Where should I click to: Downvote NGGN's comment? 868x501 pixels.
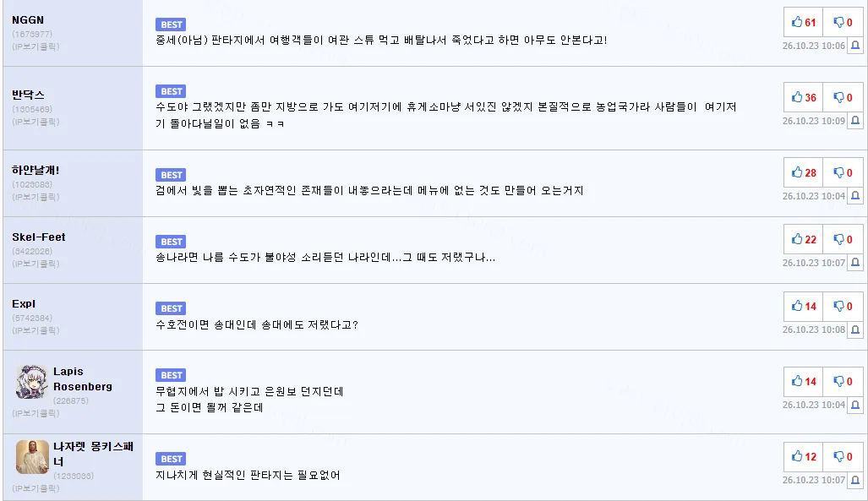click(843, 22)
